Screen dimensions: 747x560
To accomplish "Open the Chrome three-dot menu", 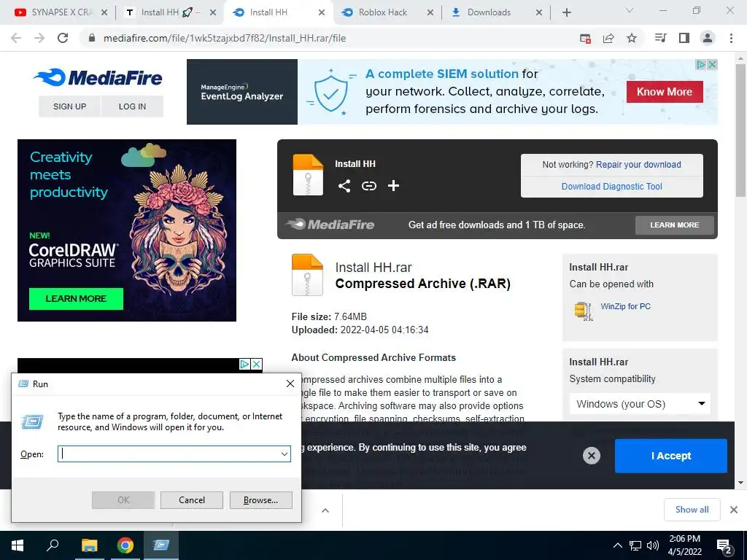I will coord(731,38).
